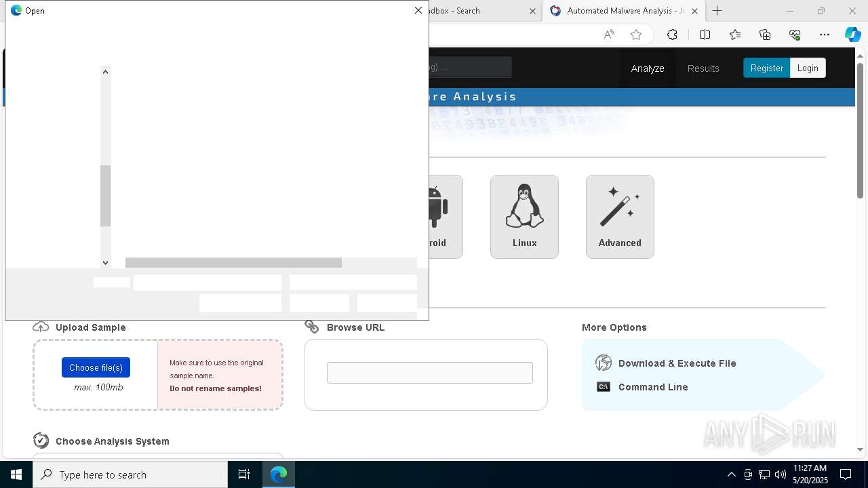Click the Edge taskbar icon
The image size is (868, 488).
[x=279, y=474]
